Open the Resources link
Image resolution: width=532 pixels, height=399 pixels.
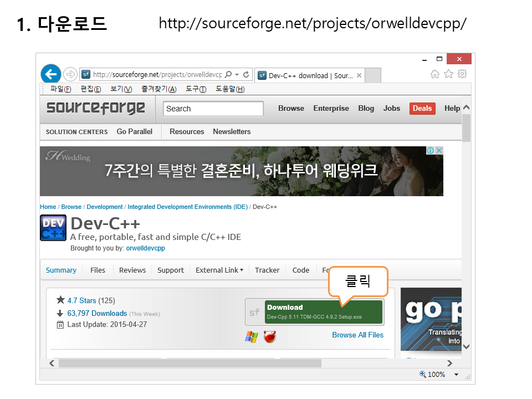(187, 132)
